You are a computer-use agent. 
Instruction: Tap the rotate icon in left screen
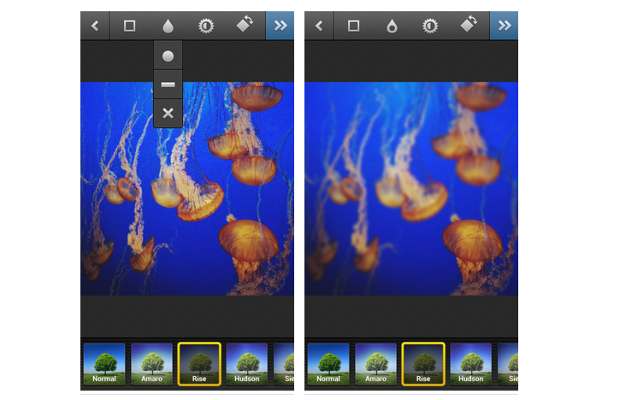coord(245,25)
